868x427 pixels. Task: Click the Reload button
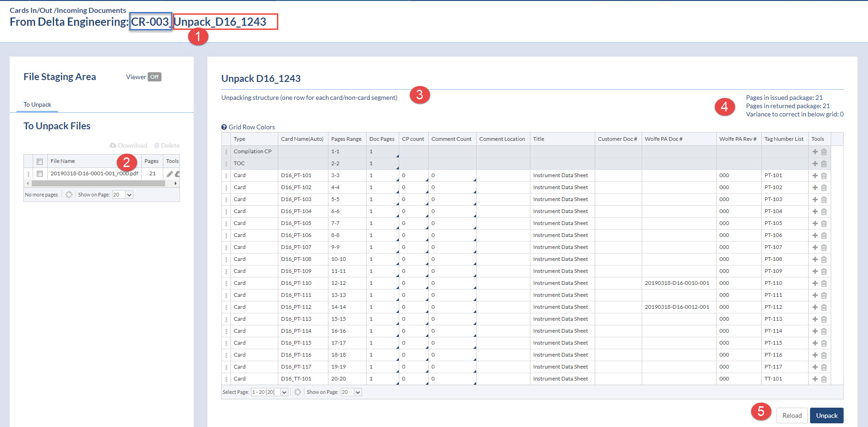(792, 415)
